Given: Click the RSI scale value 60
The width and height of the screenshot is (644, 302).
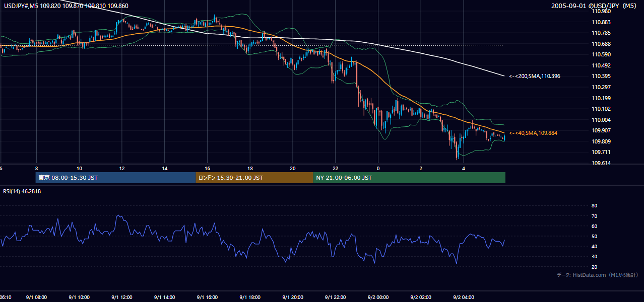Looking at the screenshot, I should tap(594, 226).
